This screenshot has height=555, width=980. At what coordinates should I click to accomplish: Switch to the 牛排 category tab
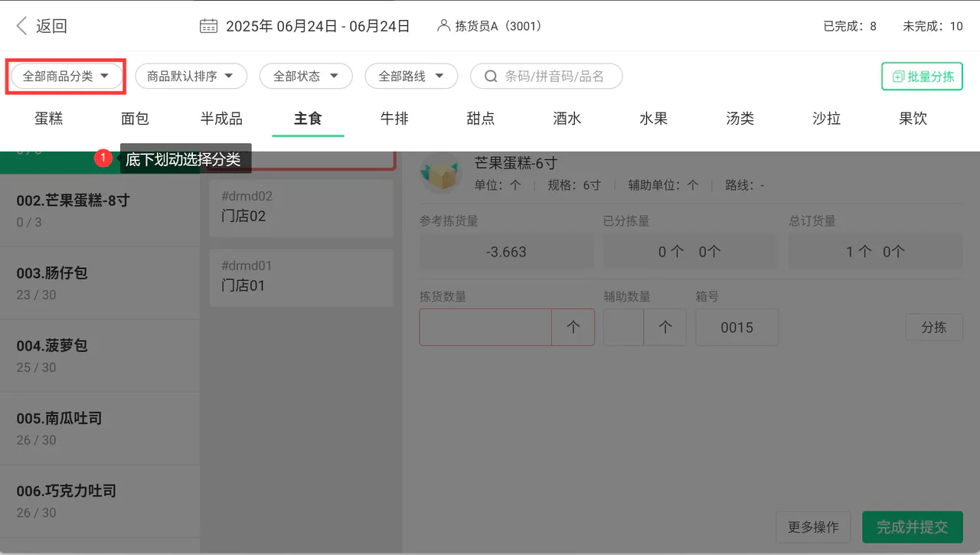395,119
